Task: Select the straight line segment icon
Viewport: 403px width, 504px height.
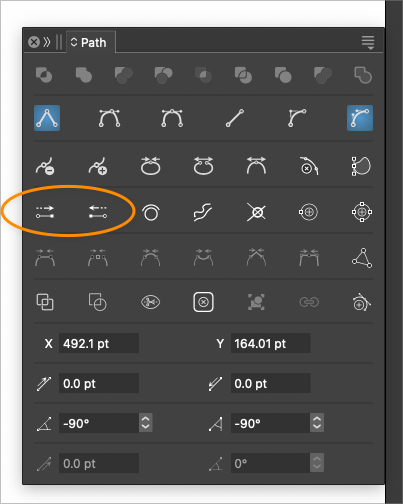Action: 235,118
